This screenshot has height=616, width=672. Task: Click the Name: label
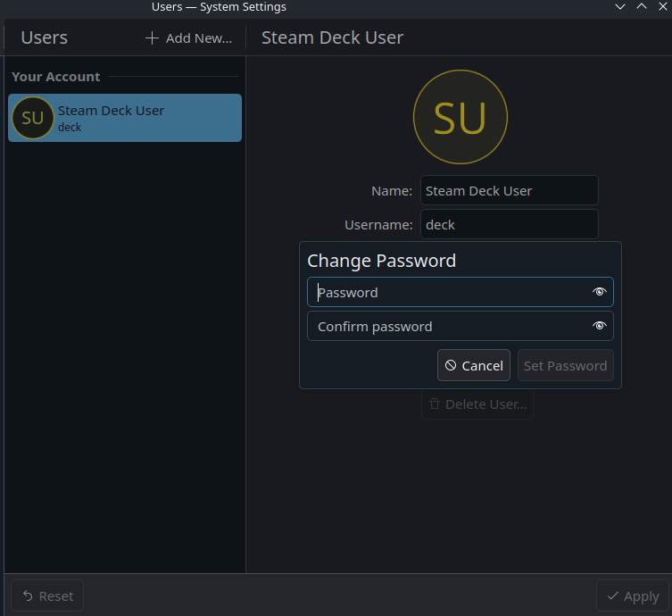(392, 191)
